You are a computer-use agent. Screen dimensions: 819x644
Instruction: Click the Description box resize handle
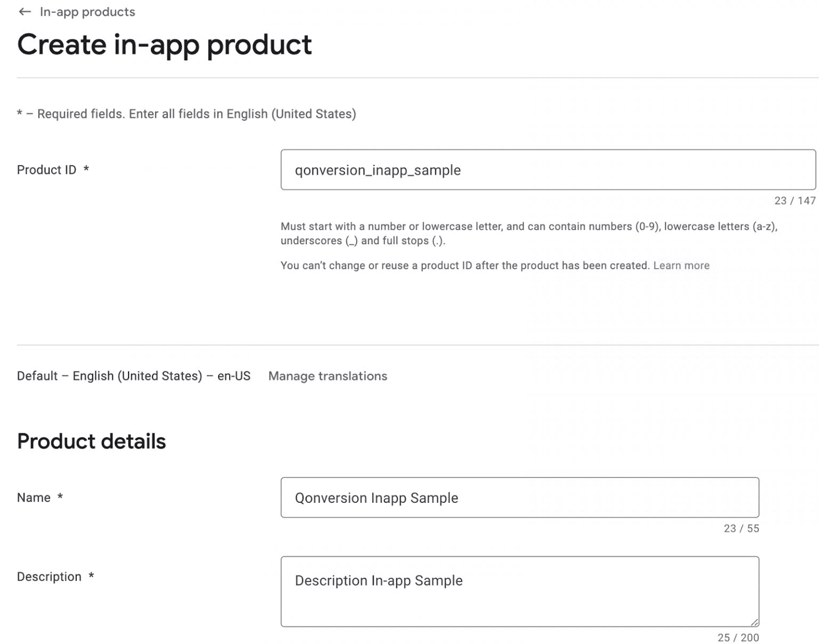point(755,622)
